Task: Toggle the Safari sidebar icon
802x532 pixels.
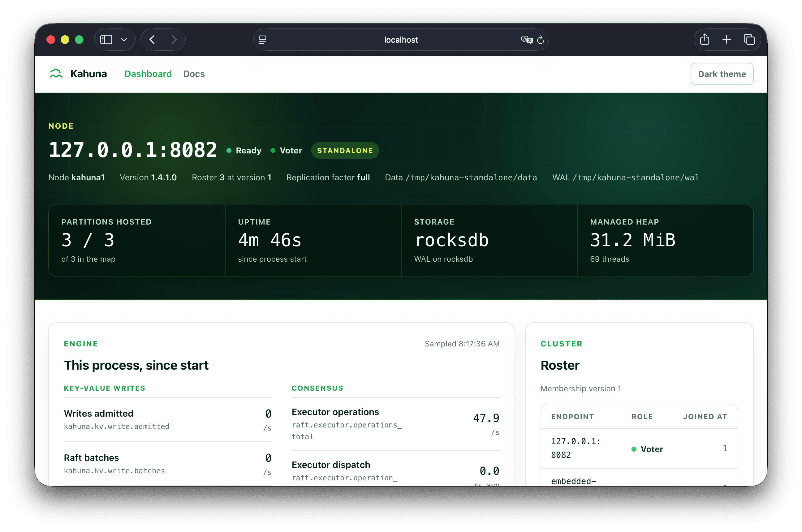Action: (x=106, y=40)
